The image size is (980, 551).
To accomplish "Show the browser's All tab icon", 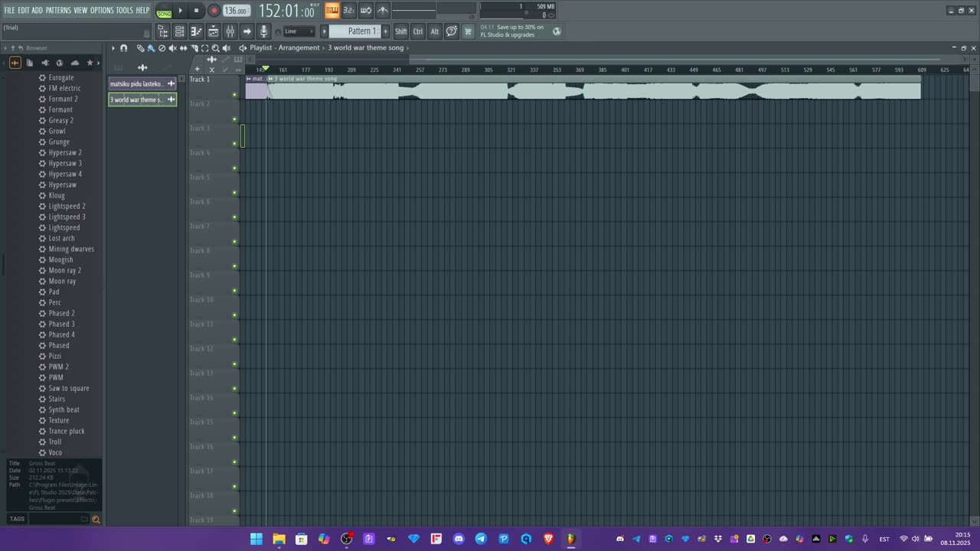I will pyautogui.click(x=15, y=63).
